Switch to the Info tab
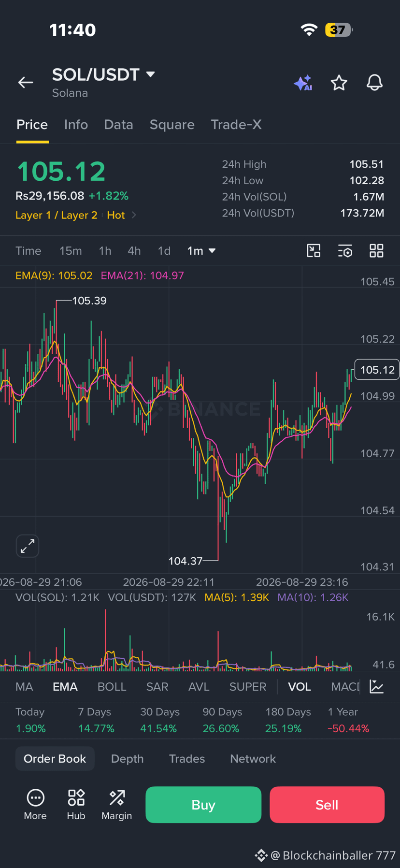 [76, 125]
